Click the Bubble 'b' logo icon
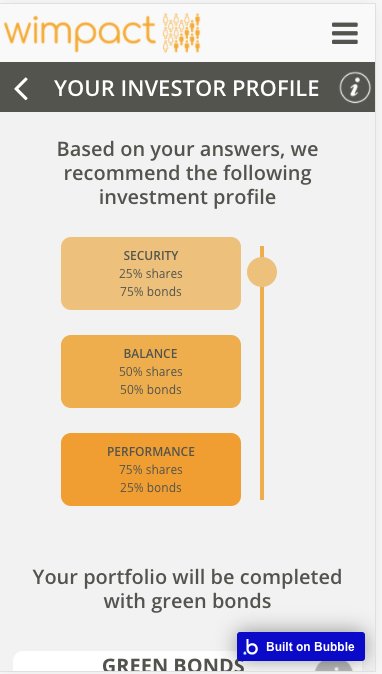The image size is (382, 674). tap(251, 646)
